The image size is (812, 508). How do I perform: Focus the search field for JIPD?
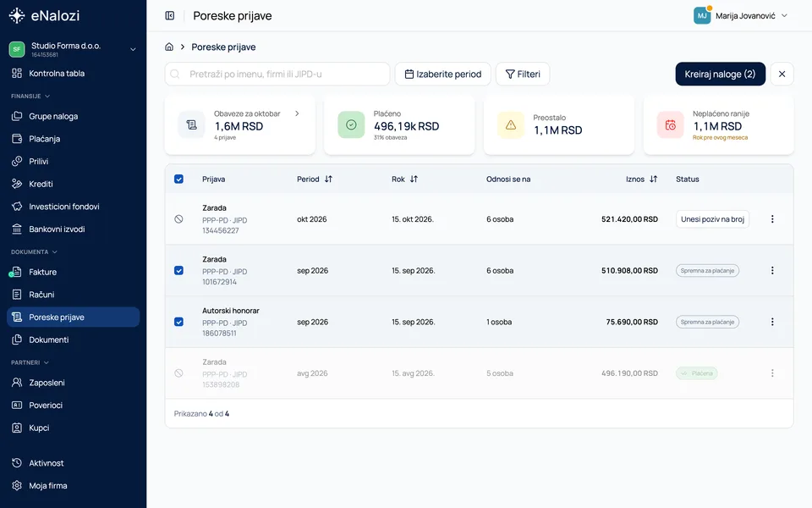(277, 75)
